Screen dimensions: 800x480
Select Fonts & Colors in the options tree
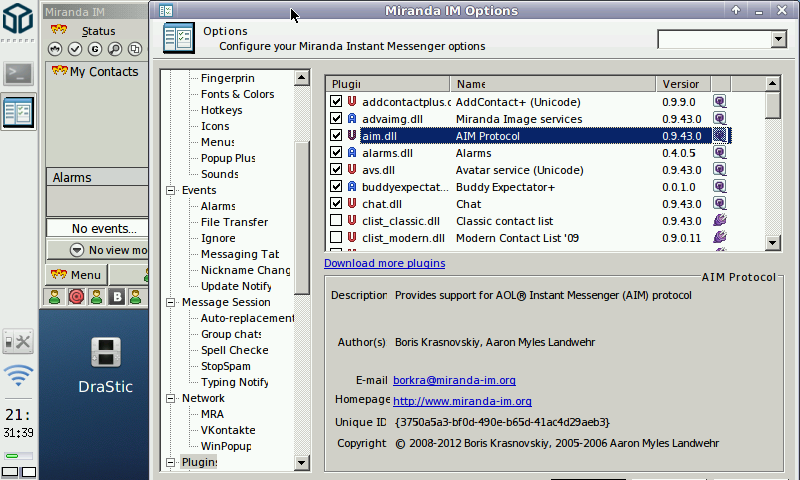237,94
